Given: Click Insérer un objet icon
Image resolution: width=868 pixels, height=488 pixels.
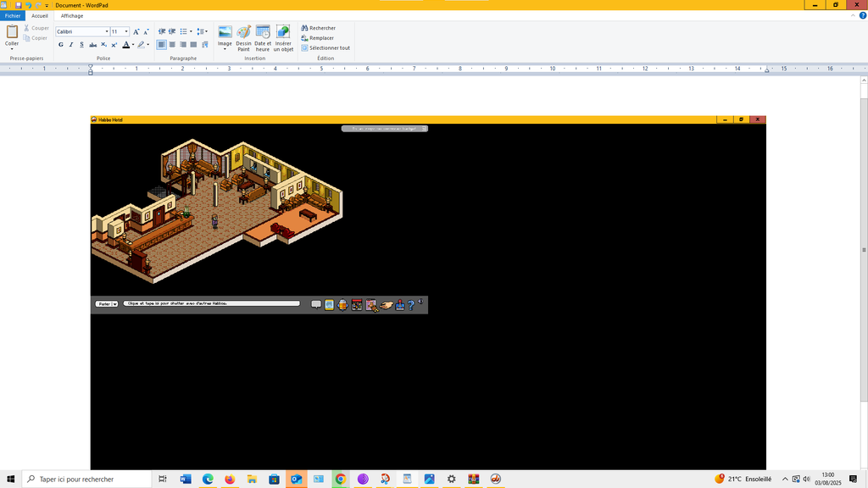Looking at the screenshot, I should [283, 37].
